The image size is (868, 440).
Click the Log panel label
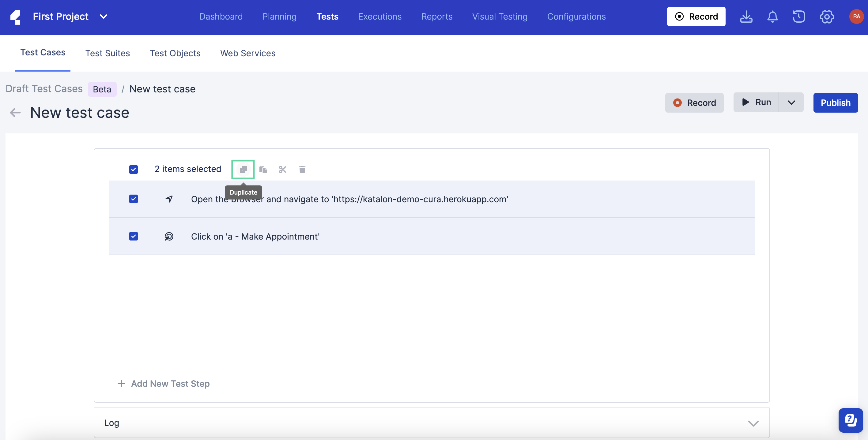click(x=111, y=423)
